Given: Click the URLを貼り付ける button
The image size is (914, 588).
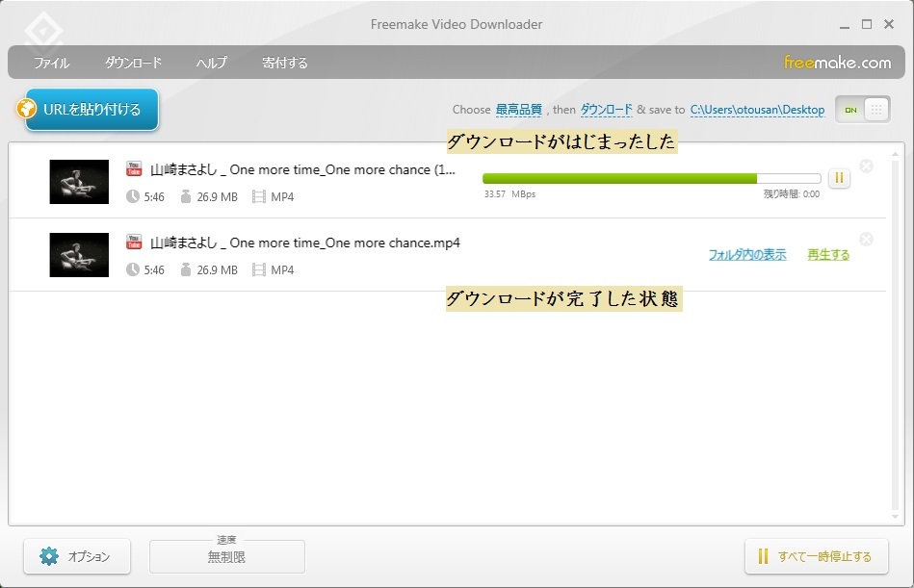Looking at the screenshot, I should tap(91, 109).
